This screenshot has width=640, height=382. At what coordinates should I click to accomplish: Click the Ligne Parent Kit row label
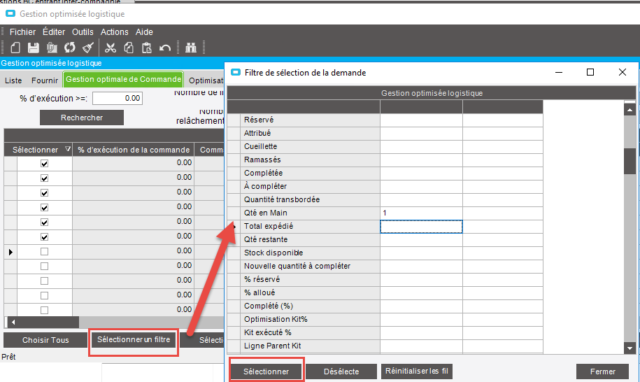[272, 346]
